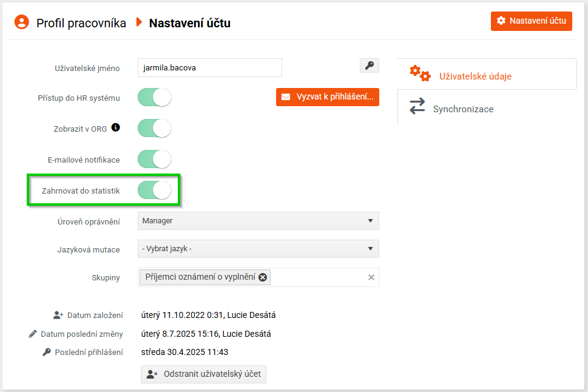Open the Uživatelské údaje tab
This screenshot has height=392, width=588.
(x=487, y=74)
